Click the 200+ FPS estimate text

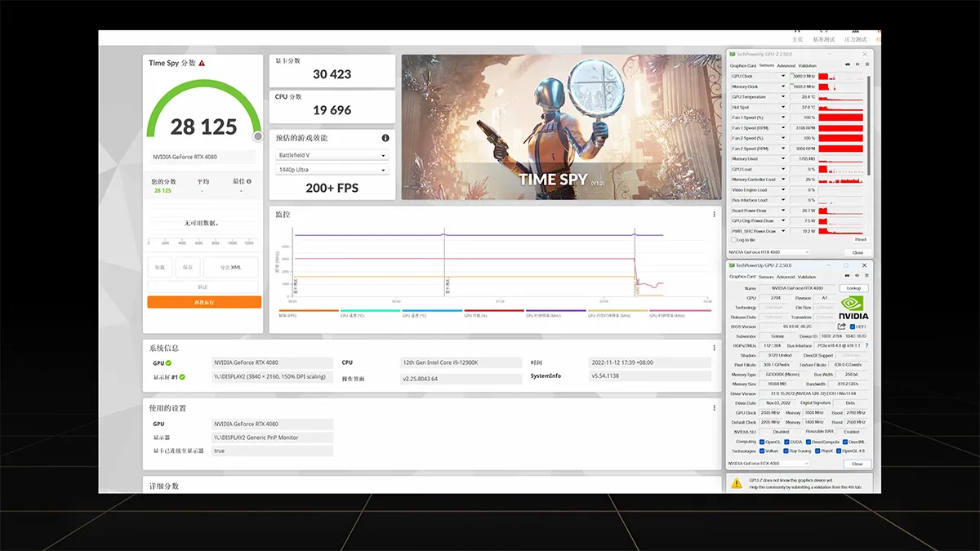332,188
